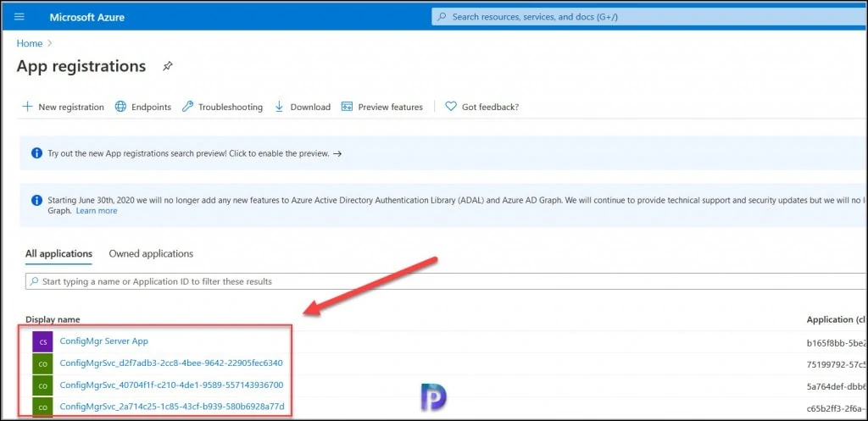Click the Endpoints globe icon
Viewport: 868px width, 421px height.
(x=120, y=106)
